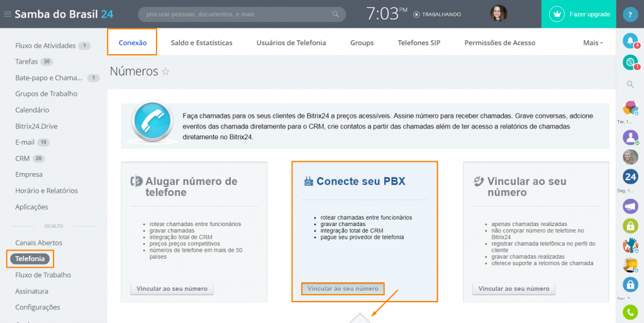The height and width of the screenshot is (323, 644).
Task: Click the Conecte seu PBX heading
Action: coord(360,181)
